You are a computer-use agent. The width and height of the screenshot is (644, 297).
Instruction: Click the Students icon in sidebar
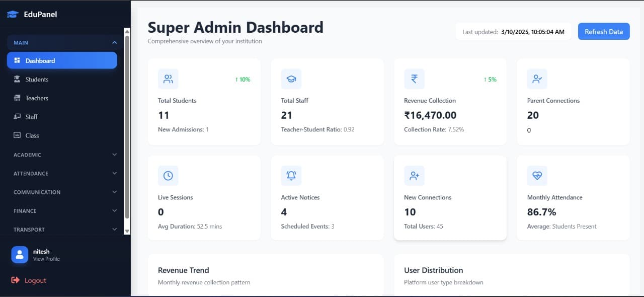click(17, 79)
